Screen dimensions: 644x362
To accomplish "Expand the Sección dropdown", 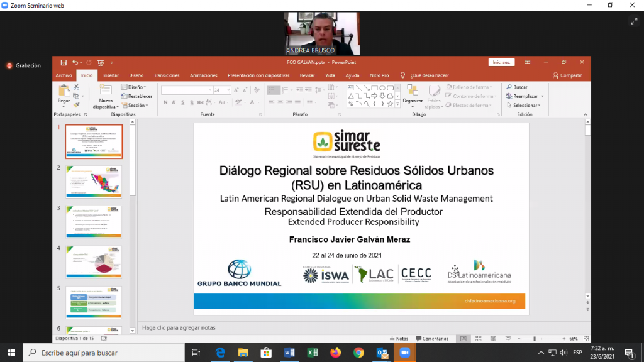I will point(135,105).
